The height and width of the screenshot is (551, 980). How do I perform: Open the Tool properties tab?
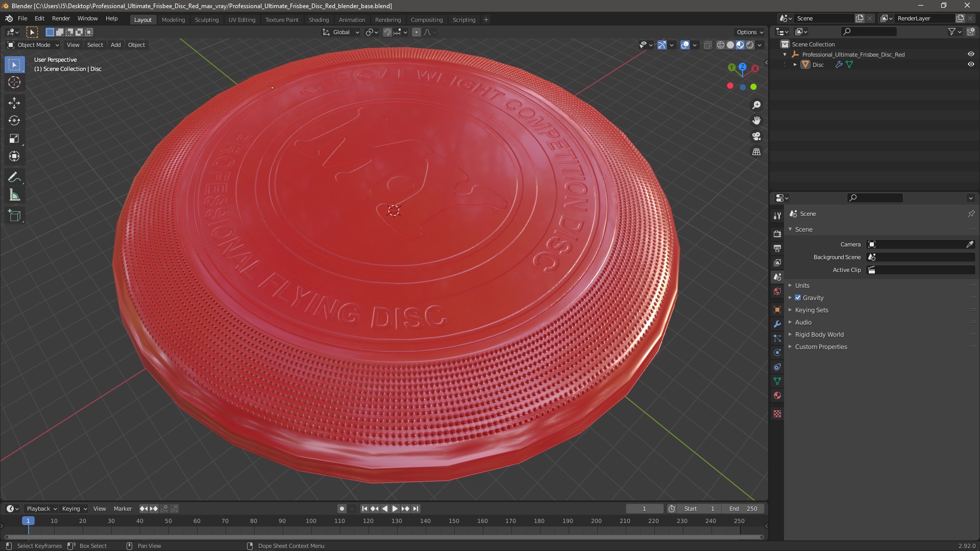(777, 216)
